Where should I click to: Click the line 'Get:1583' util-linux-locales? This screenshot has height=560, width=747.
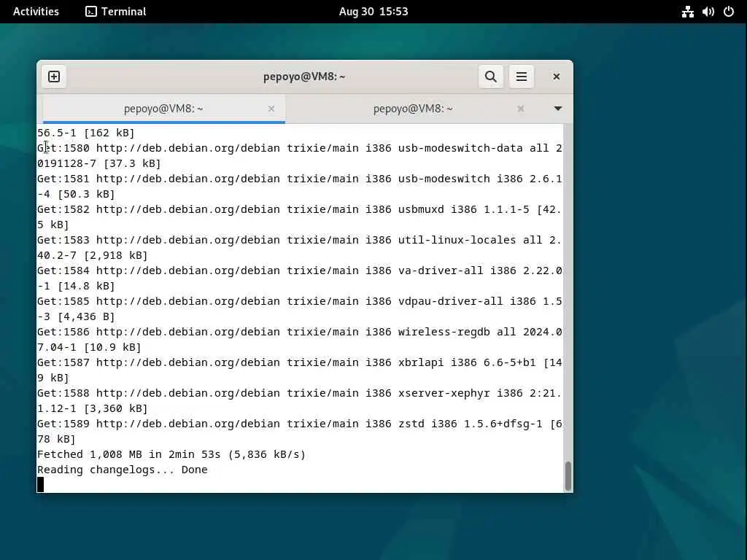pyautogui.click(x=300, y=239)
